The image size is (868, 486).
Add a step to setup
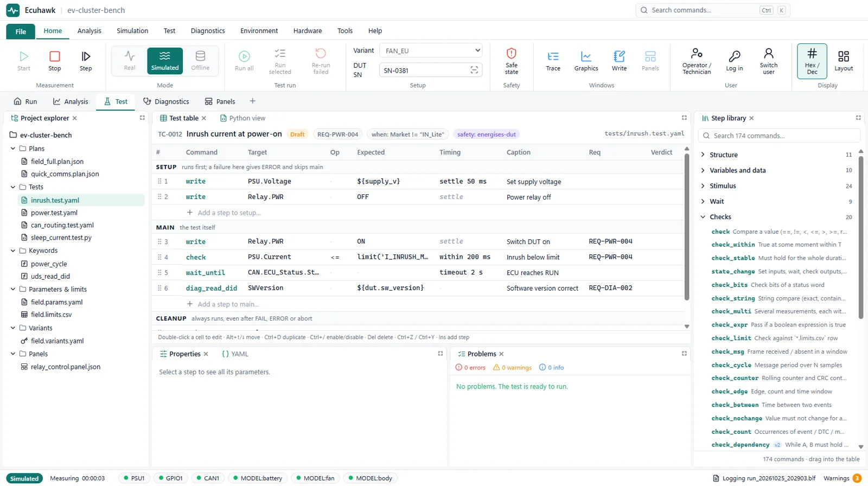tap(224, 213)
